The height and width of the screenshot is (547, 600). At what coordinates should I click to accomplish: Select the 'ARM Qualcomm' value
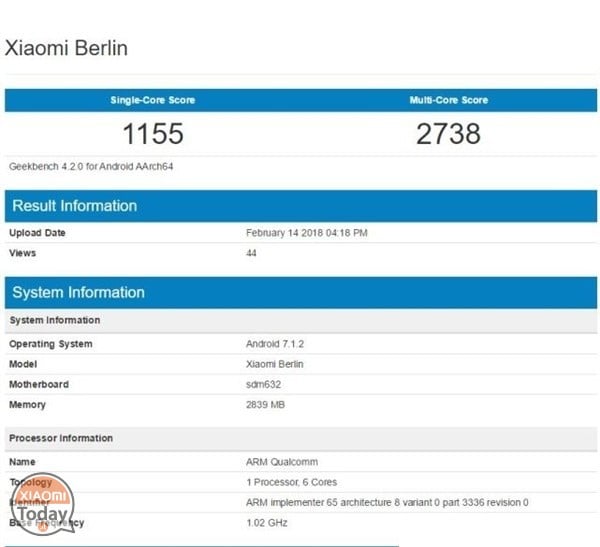282,462
